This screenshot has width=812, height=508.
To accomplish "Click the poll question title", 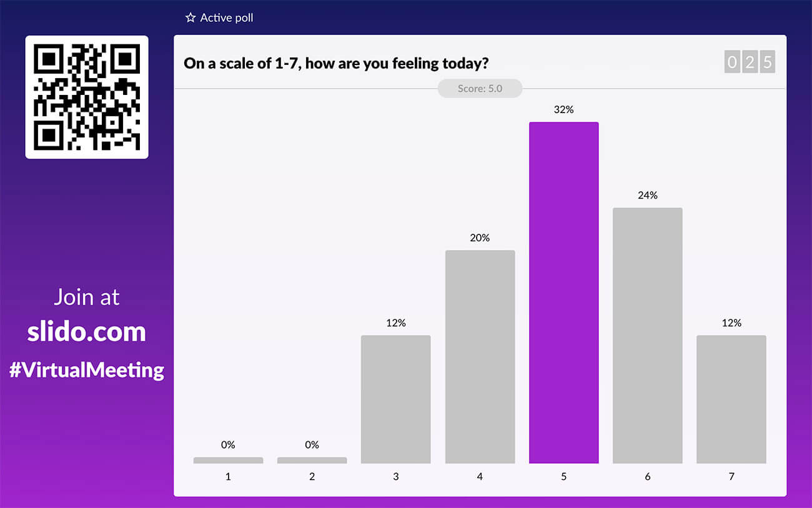I will pos(336,63).
